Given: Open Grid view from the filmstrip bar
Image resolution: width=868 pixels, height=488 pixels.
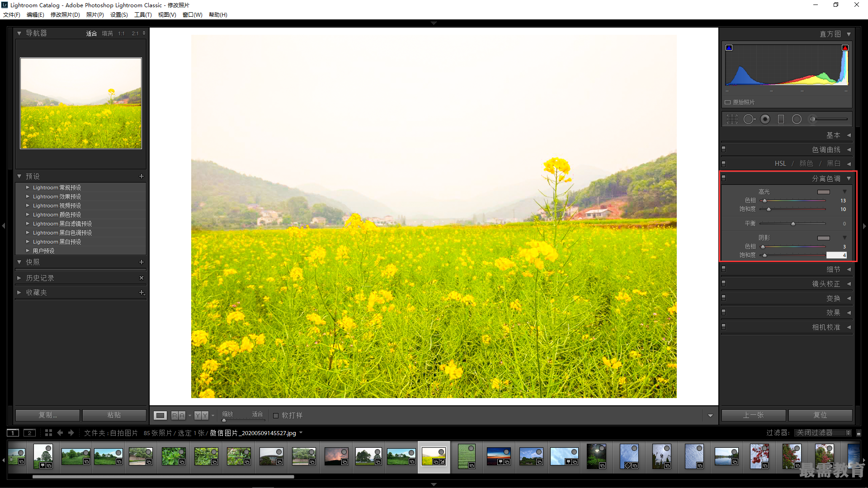Looking at the screenshot, I should coord(48,433).
